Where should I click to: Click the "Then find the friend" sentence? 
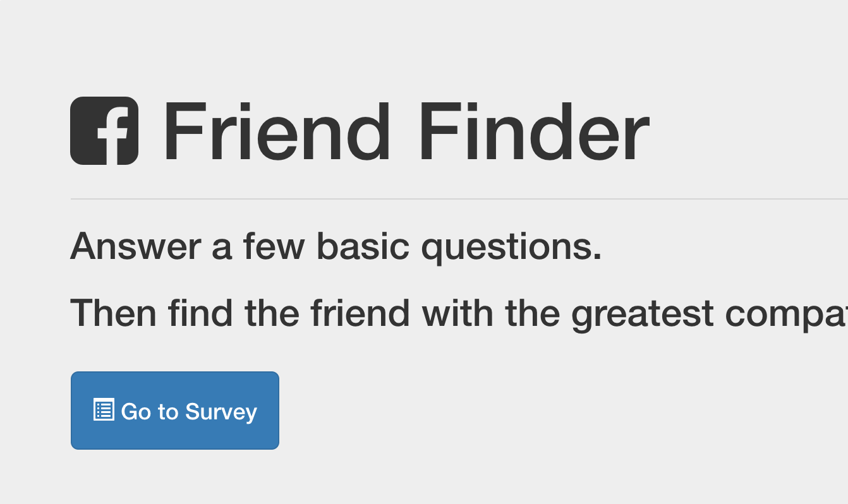pyautogui.click(x=459, y=314)
